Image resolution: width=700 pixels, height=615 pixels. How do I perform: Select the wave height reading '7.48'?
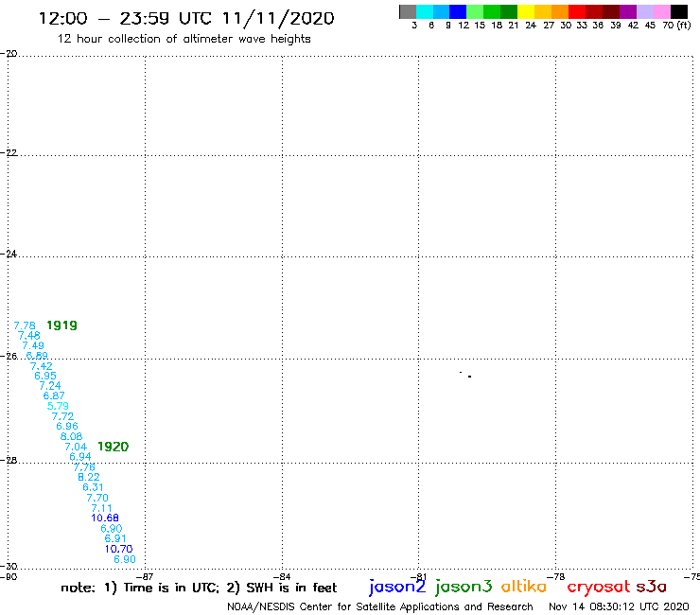29,336
